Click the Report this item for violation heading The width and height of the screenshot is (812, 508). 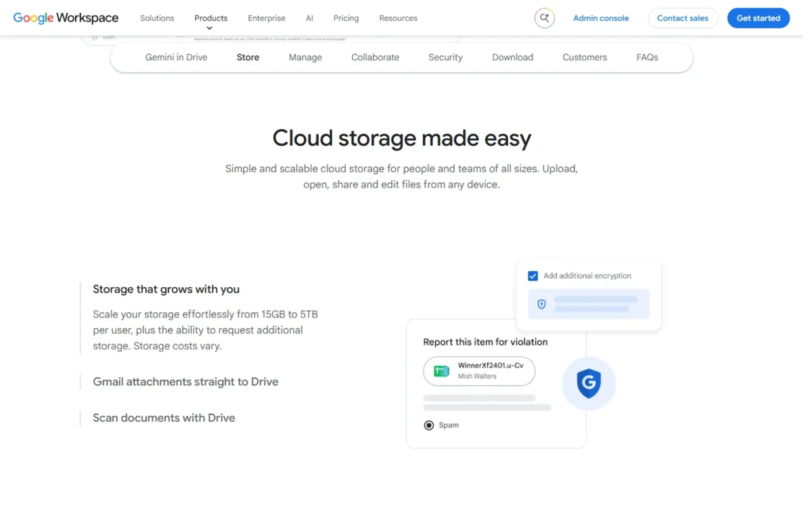[485, 342]
